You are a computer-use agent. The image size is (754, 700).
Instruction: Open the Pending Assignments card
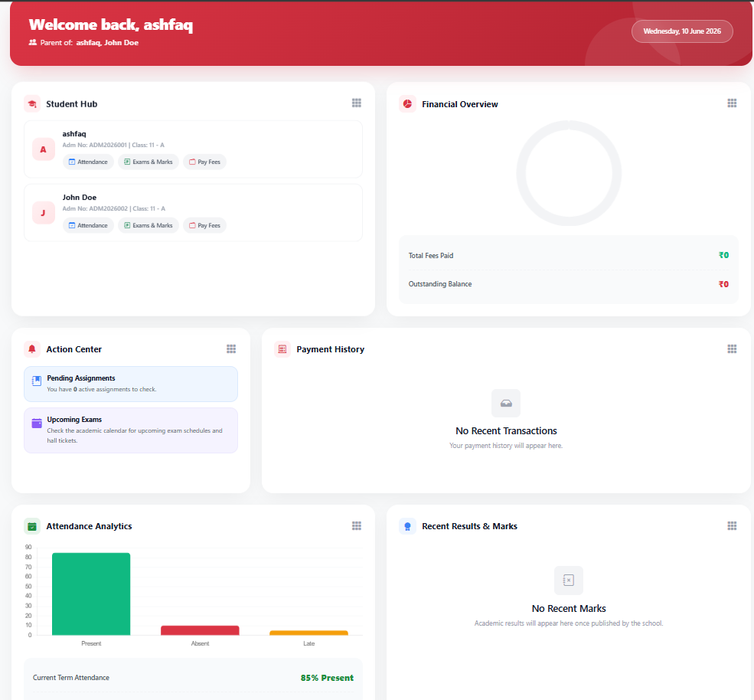(x=131, y=384)
